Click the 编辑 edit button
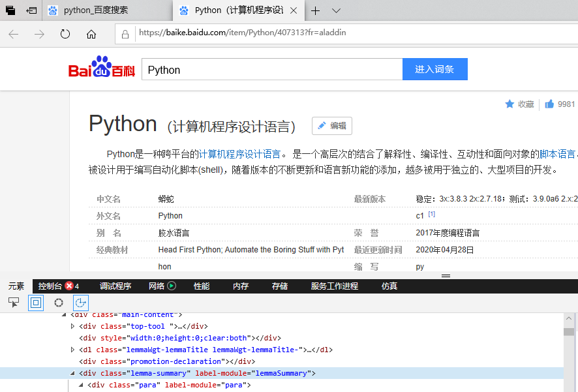This screenshot has width=578, height=392. pyautogui.click(x=332, y=126)
